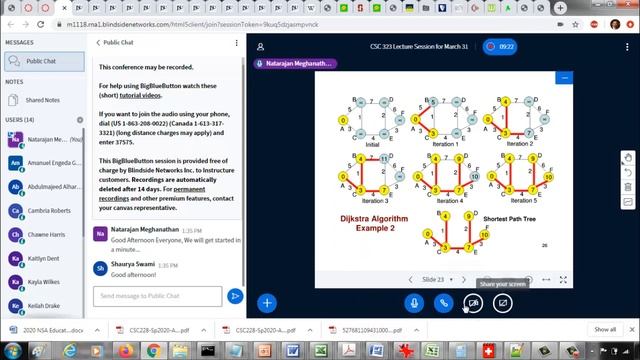640x360 pixels.
Task: Select the whiteboard pan hand tool
Action: click(x=628, y=158)
